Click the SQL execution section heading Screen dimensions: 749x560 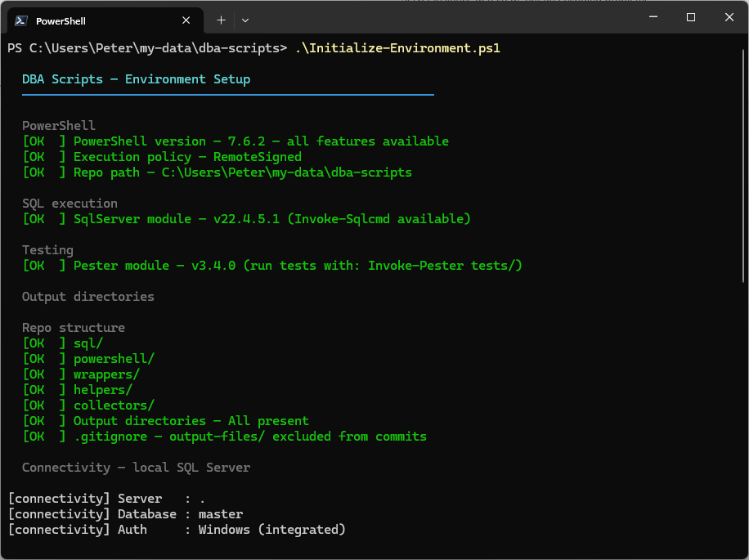click(x=70, y=204)
